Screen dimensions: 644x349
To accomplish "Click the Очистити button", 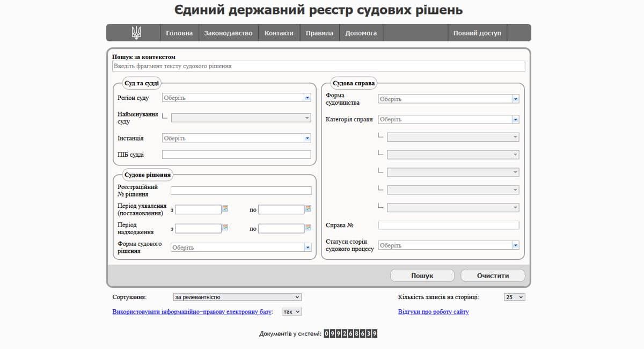I will pyautogui.click(x=493, y=275).
